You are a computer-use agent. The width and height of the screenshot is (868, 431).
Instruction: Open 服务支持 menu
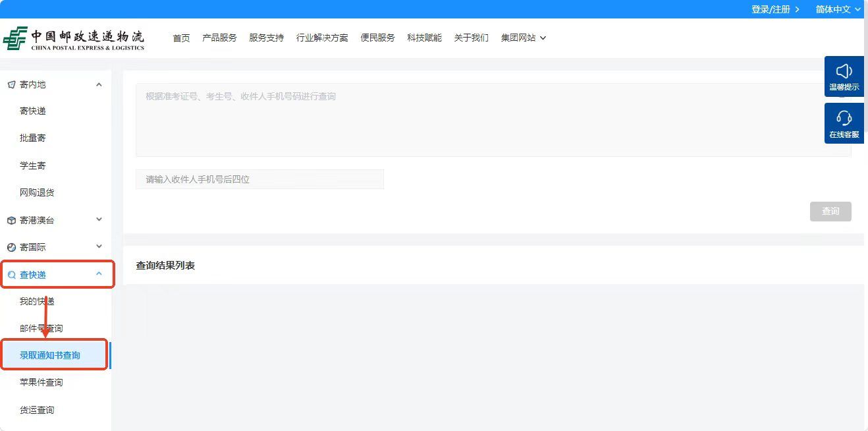[x=266, y=38]
